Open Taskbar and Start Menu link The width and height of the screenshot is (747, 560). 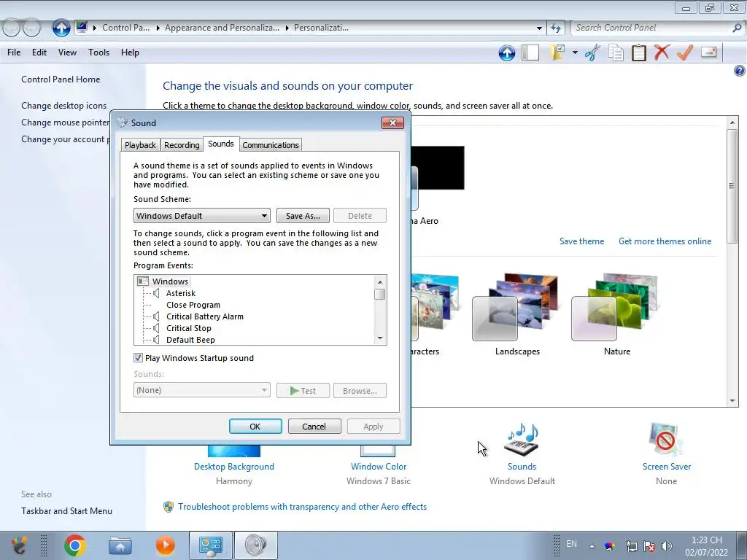tap(66, 511)
